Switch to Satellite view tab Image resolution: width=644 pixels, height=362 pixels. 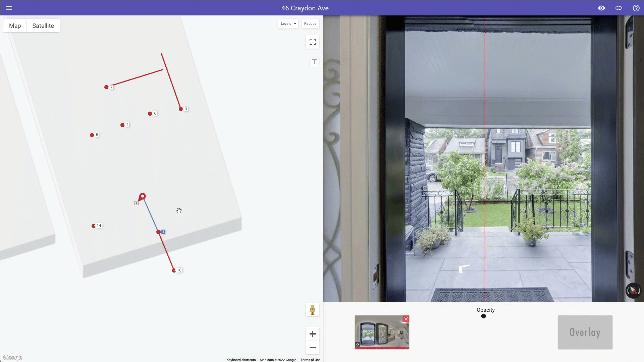pyautogui.click(x=43, y=26)
